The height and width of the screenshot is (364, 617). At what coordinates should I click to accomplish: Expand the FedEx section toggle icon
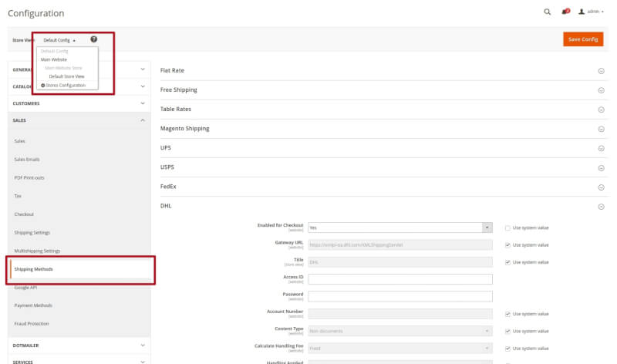point(601,187)
